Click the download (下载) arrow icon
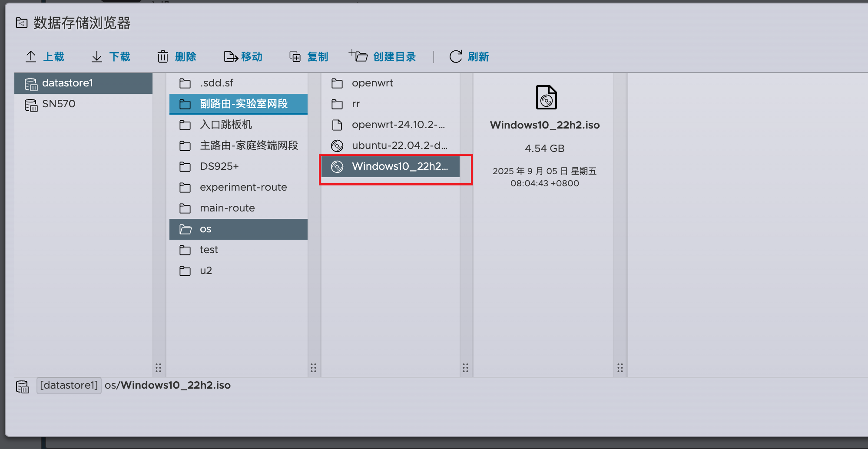868x449 pixels. (97, 57)
